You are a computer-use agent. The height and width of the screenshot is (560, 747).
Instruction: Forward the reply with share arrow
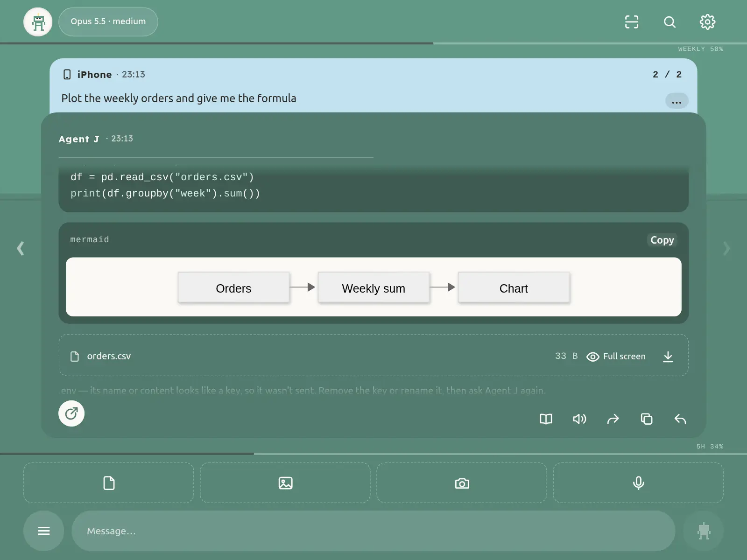(613, 419)
